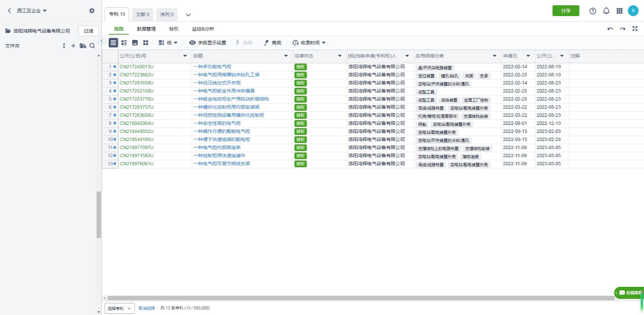The width and height of the screenshot is (644, 315).
Task: Switch to the detailed list view icon
Action: 124,43
